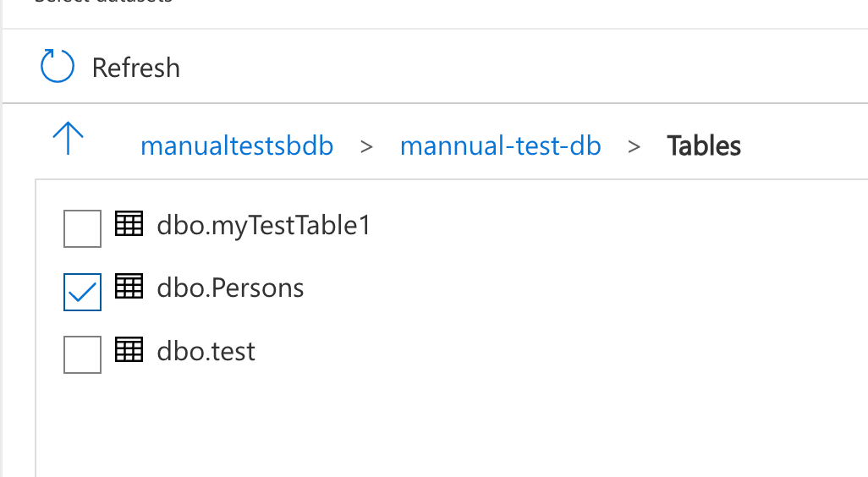
Task: Select the dbo.test table name
Action: [x=206, y=351]
